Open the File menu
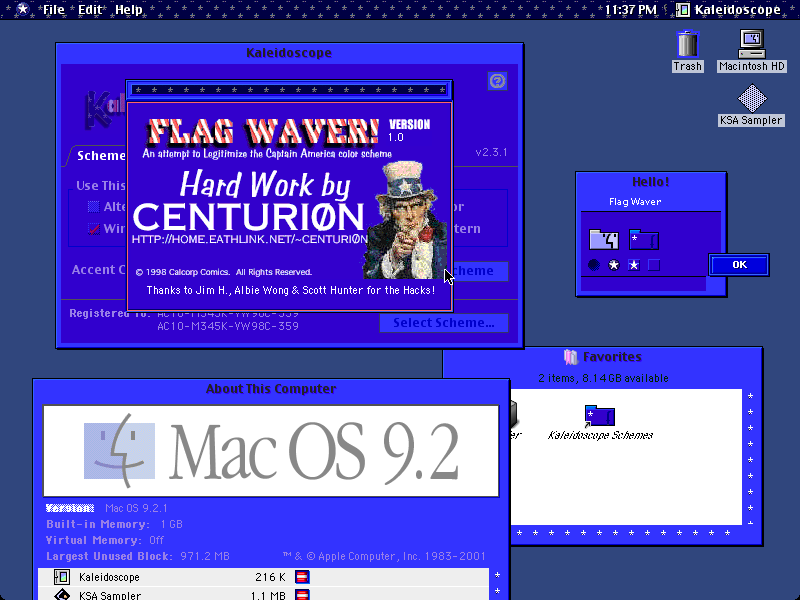Image resolution: width=800 pixels, height=600 pixels. (54, 10)
